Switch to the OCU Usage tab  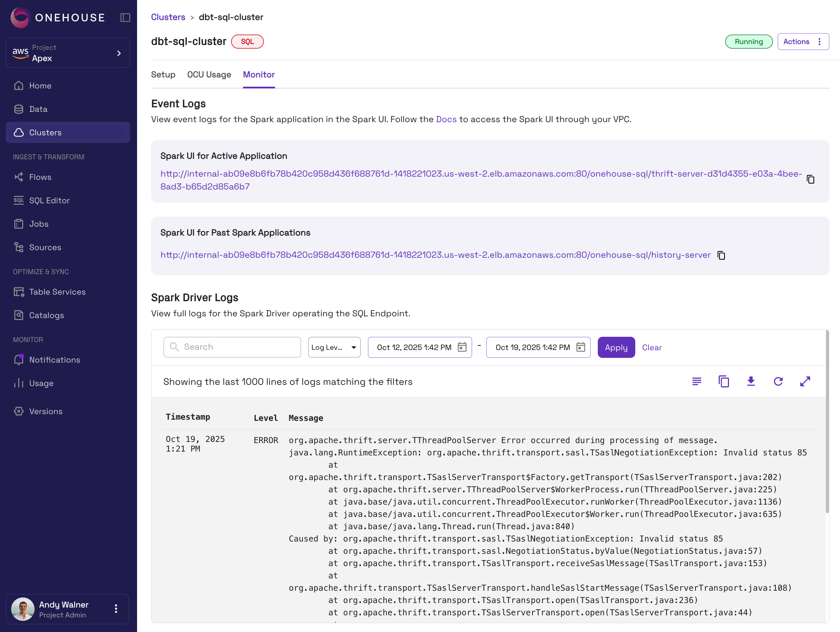pyautogui.click(x=209, y=75)
